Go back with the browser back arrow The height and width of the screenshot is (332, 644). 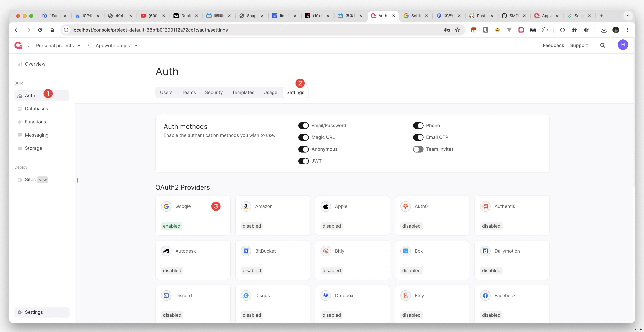(x=16, y=30)
